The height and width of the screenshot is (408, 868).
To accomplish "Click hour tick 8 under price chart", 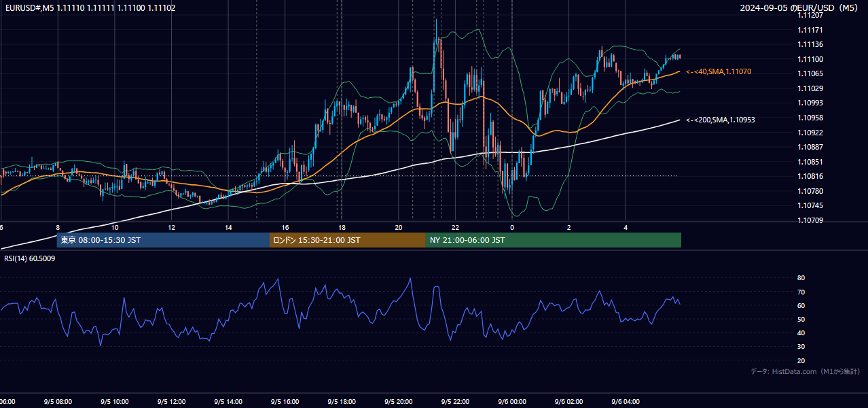I will click(58, 227).
